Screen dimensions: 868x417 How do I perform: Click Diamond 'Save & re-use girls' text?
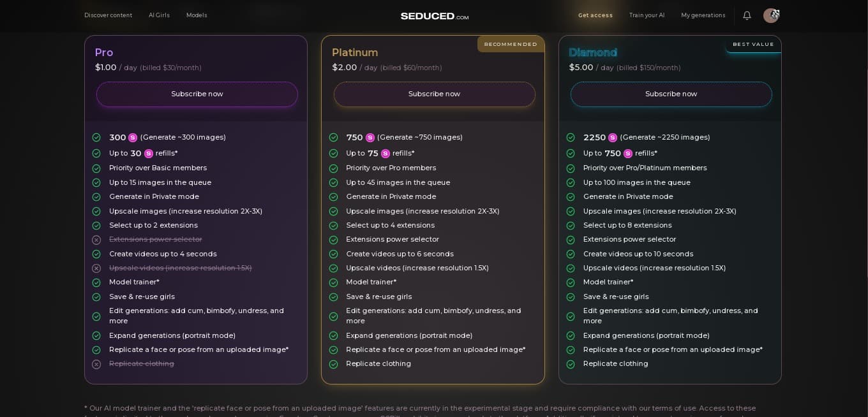pos(616,296)
